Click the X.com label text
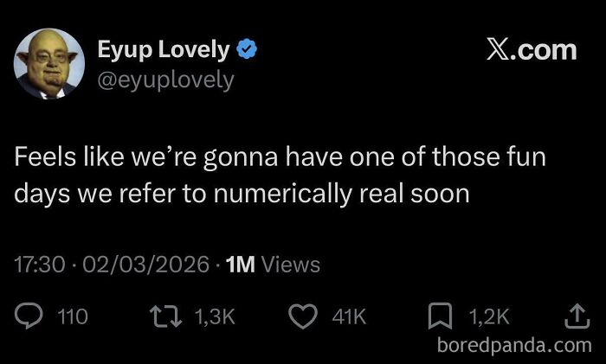 click(x=532, y=49)
